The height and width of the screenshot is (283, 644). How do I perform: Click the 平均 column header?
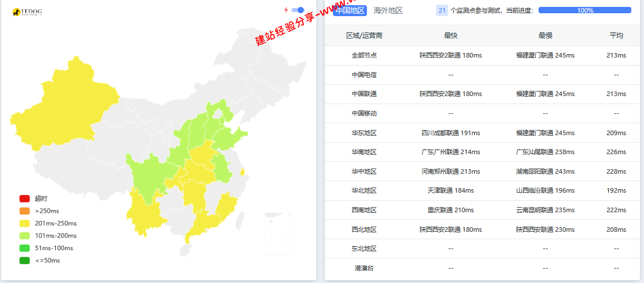tap(616, 36)
